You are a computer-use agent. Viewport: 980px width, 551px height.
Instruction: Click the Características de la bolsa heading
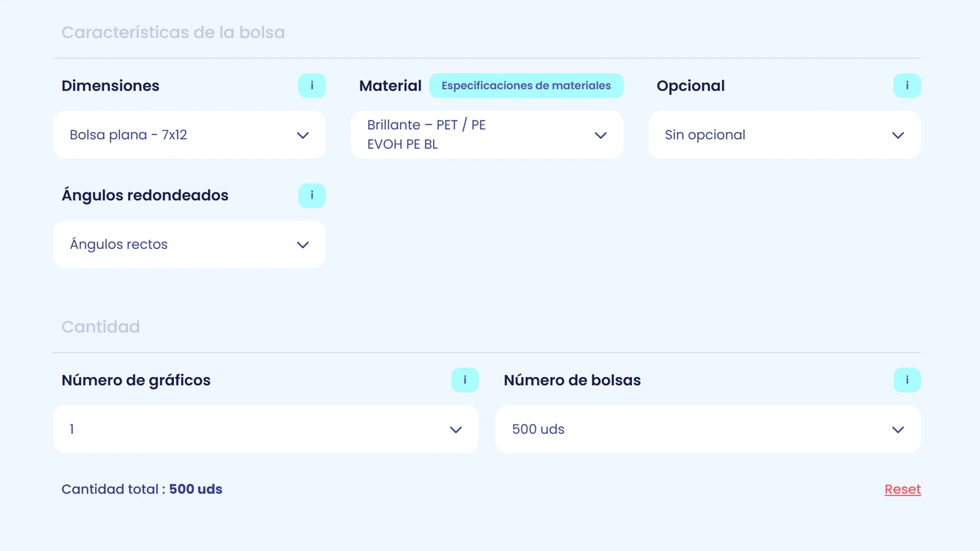[173, 32]
